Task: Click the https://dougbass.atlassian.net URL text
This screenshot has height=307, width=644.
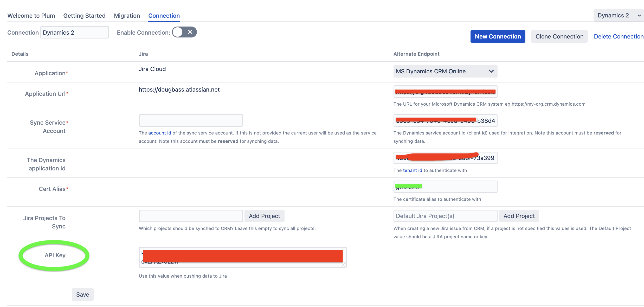Action: 179,89
